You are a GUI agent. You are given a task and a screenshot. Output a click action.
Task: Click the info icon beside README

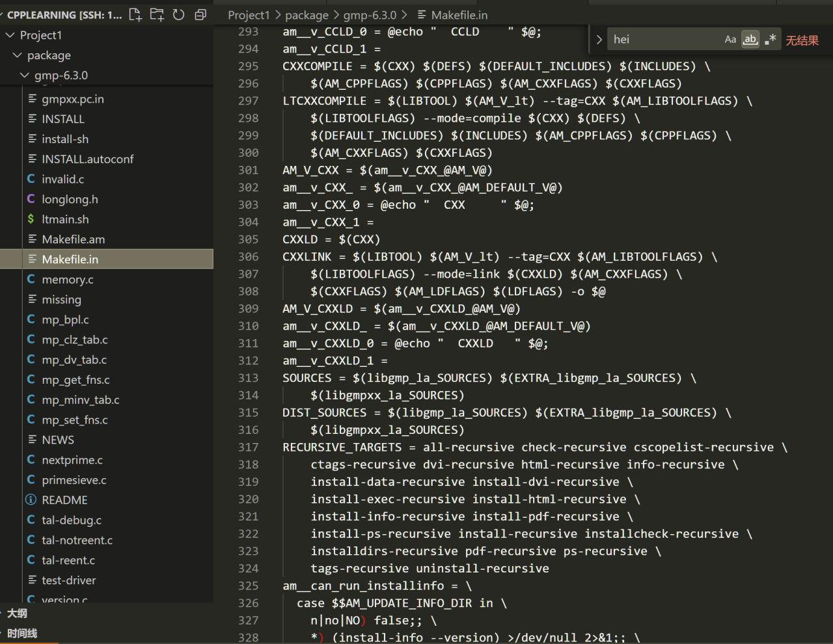pyautogui.click(x=31, y=500)
